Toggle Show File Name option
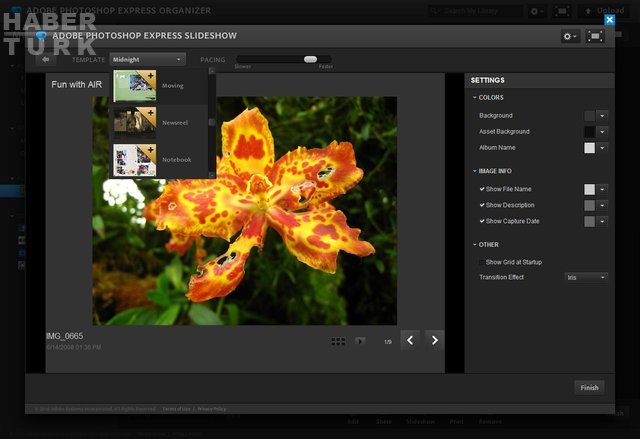The image size is (640, 439). point(482,189)
